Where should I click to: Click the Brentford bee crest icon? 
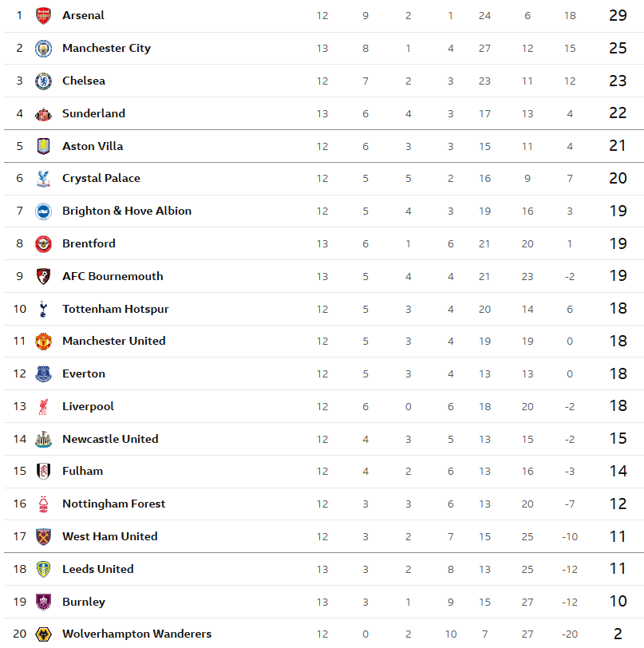tap(43, 243)
